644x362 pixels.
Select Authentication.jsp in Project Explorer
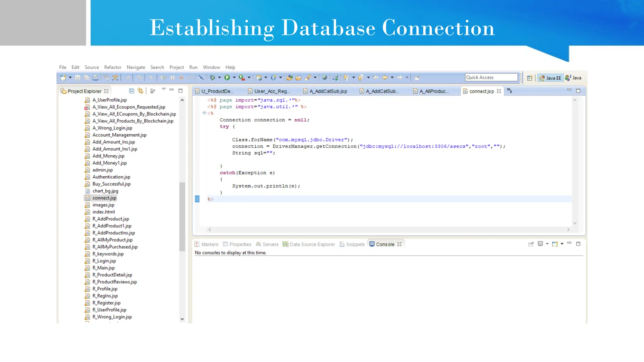pyautogui.click(x=108, y=177)
